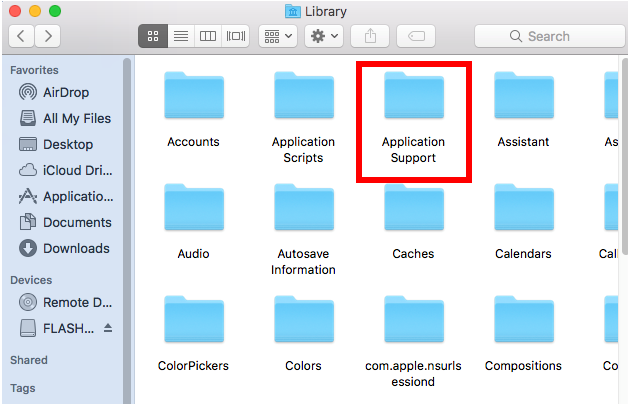Select the Assistant folder
Viewport: 628px width, 404px height.
pos(524,110)
